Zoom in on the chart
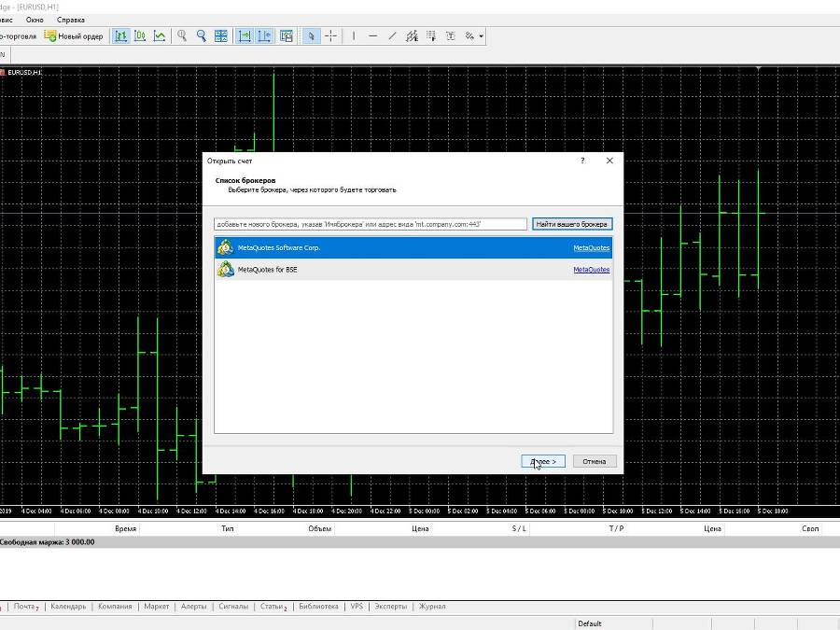This screenshot has width=840, height=630. (x=182, y=36)
